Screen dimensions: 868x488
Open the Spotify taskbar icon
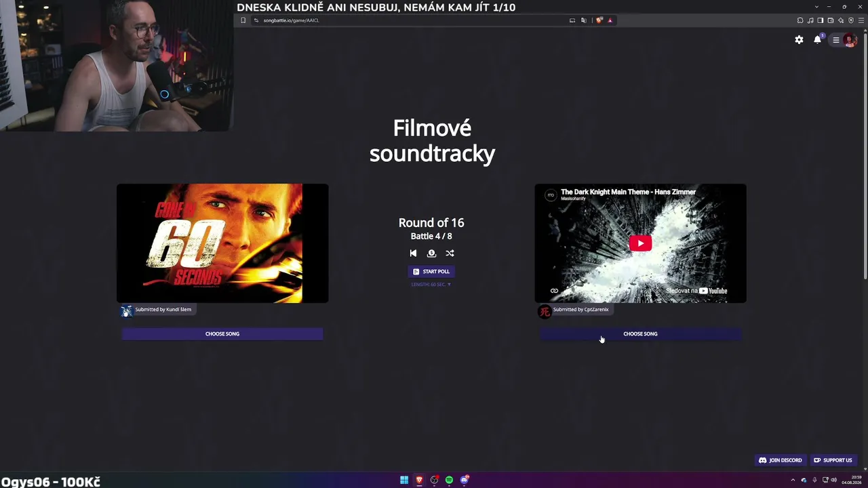point(449,480)
